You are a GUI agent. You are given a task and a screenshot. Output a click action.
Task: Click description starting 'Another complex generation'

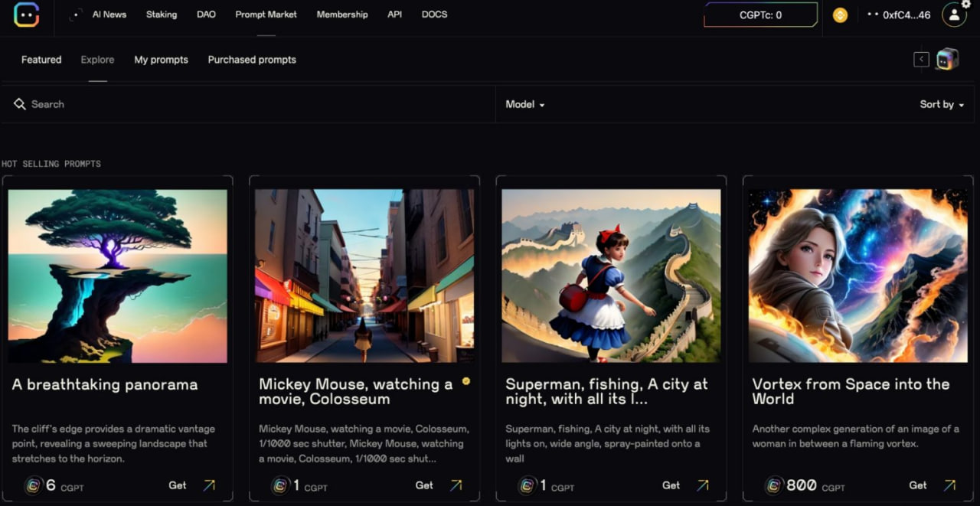pos(855,436)
